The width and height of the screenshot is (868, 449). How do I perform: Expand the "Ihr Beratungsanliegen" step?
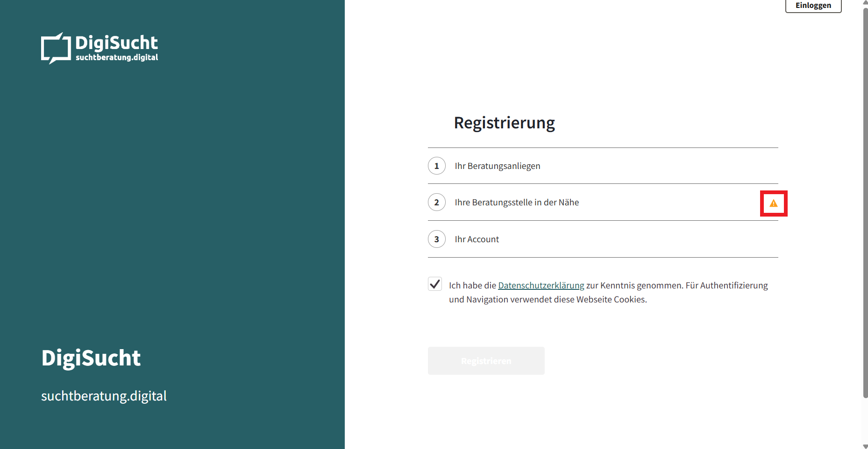click(498, 166)
